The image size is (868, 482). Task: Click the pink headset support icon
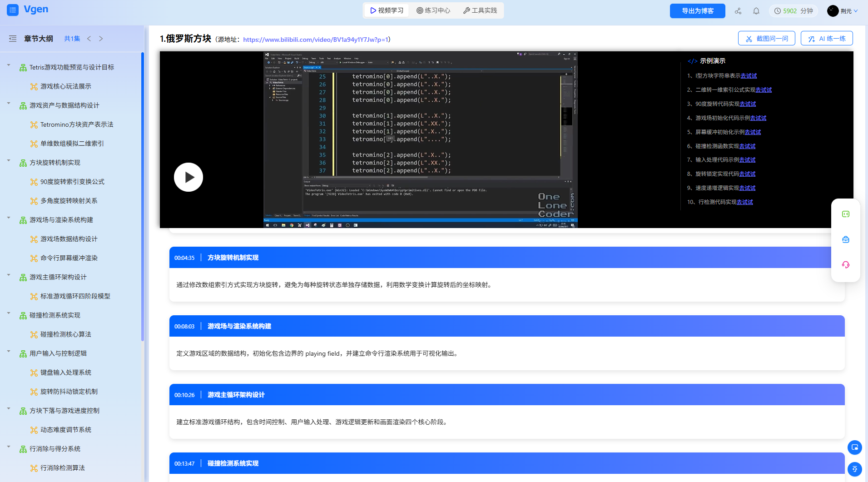click(846, 265)
